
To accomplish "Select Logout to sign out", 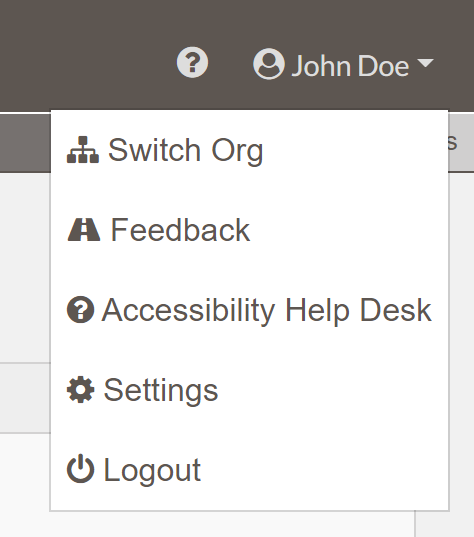I will click(x=249, y=470).
